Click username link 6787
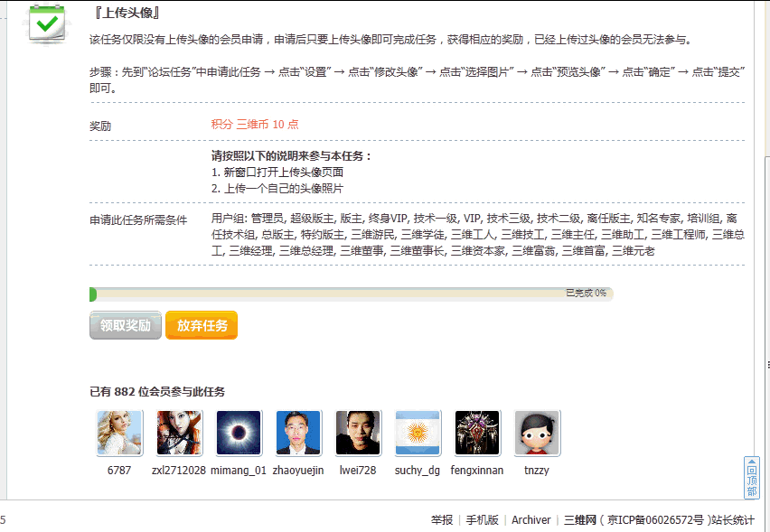This screenshot has width=770, height=532. click(119, 471)
